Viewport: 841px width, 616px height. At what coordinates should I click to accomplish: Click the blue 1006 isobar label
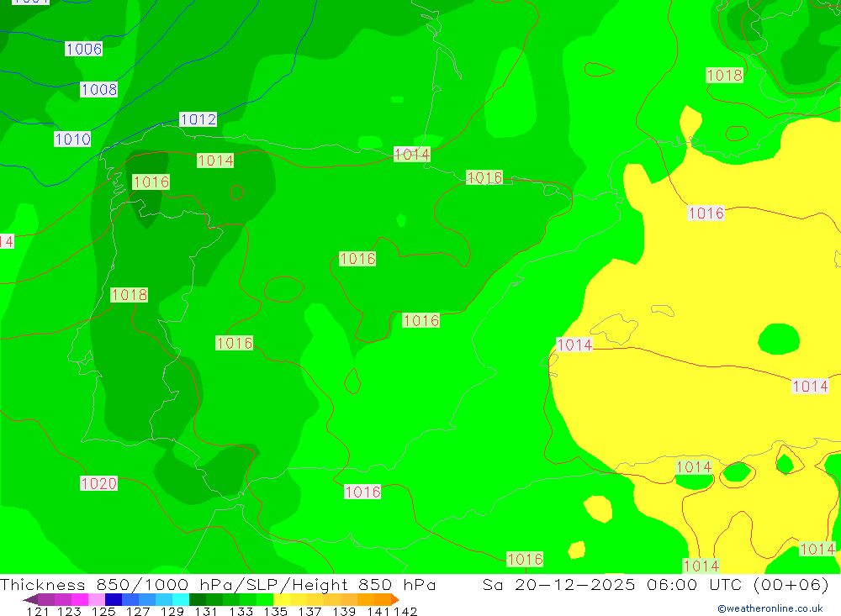tap(83, 49)
